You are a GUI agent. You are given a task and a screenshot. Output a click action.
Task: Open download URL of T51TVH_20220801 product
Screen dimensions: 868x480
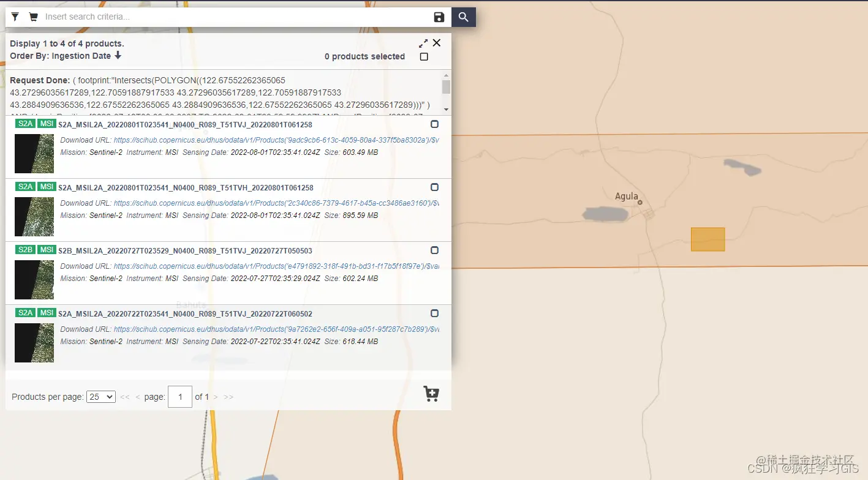tap(276, 203)
